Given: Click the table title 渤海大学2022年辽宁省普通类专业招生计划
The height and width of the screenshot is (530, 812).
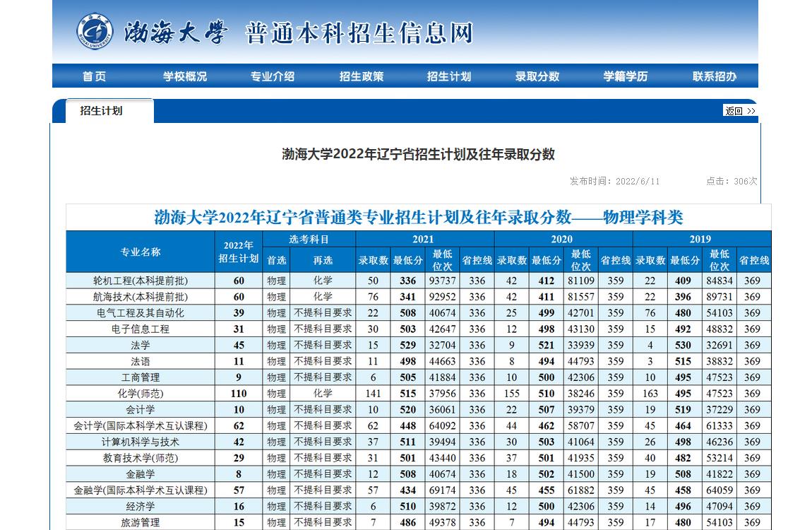Looking at the screenshot, I should click(419, 217).
